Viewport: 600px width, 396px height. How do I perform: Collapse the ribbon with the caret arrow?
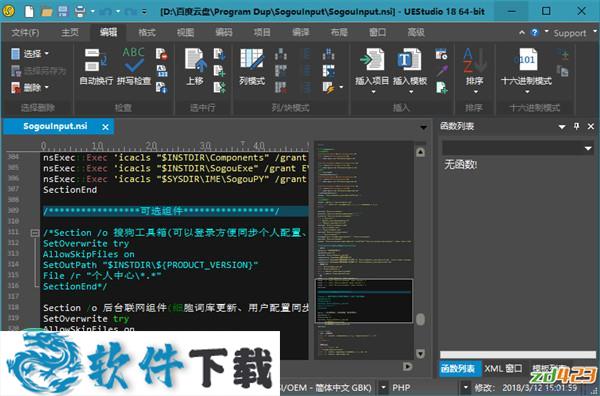click(x=522, y=33)
